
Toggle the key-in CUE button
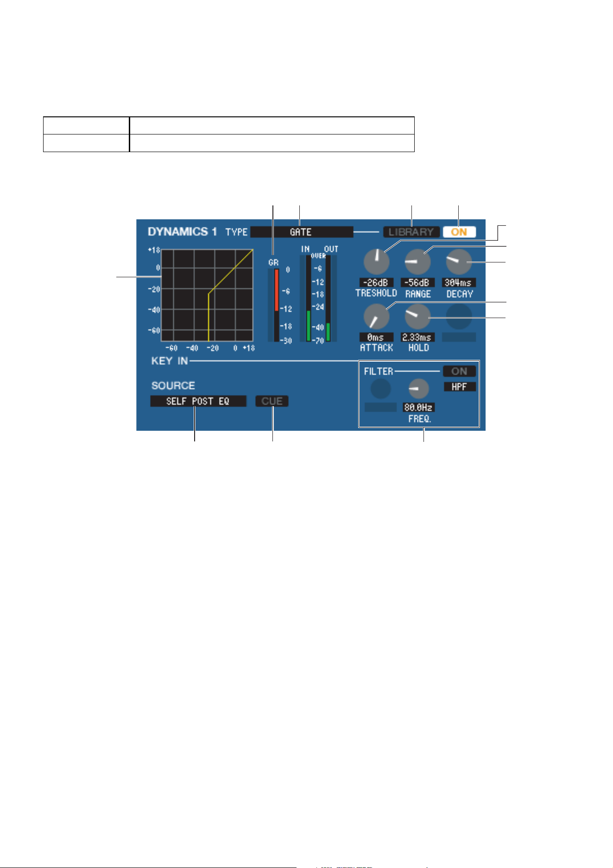(x=272, y=401)
